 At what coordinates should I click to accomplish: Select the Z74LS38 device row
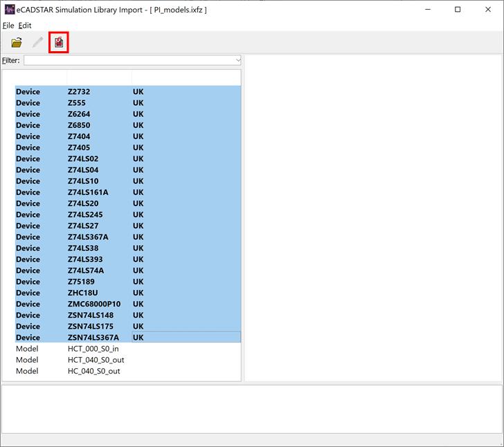(128, 248)
